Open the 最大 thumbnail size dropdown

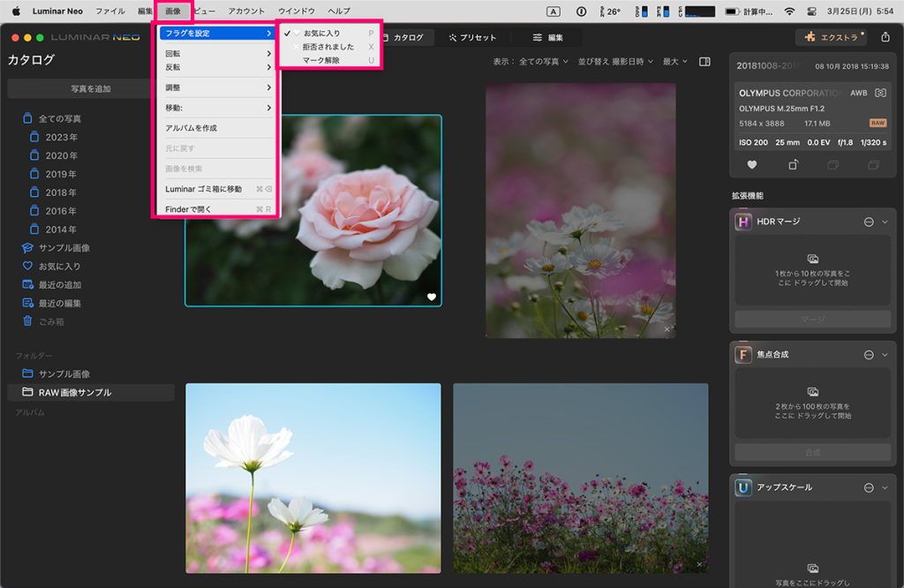coord(674,62)
